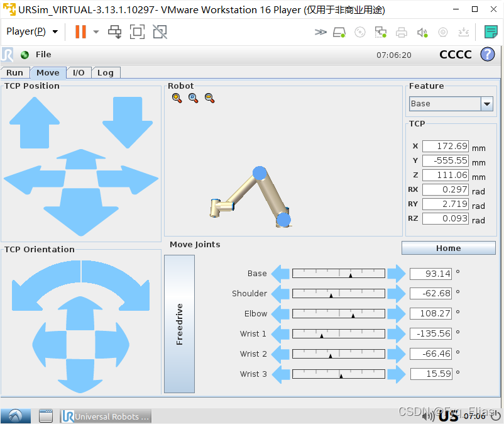Click the taskbar start menu icon
Viewport: 504px width, 424px height.
point(16,416)
